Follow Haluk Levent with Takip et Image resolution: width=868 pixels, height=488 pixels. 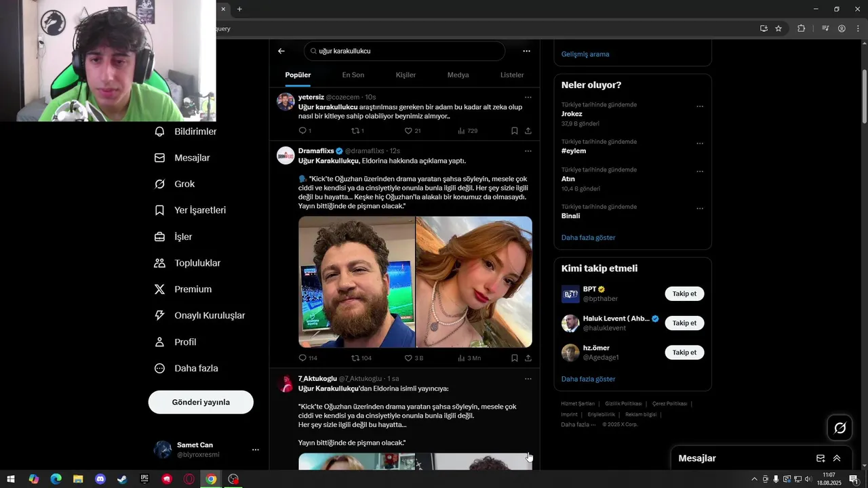pyautogui.click(x=684, y=323)
